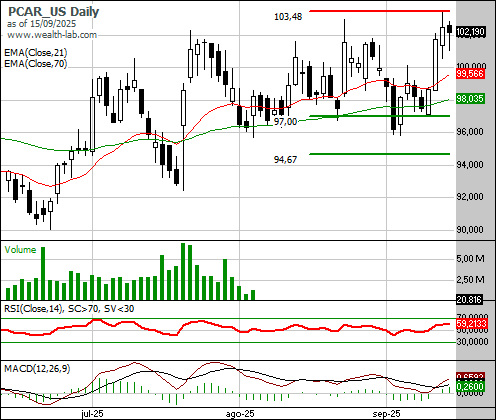Click the current price tag 102,190
Viewport: 496px width, 420px height.
pos(470,32)
